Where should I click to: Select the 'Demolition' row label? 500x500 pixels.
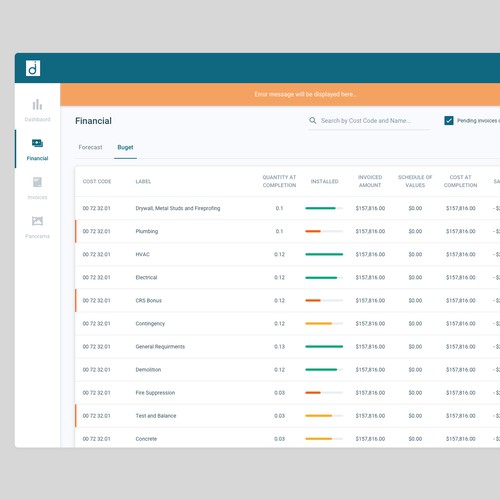click(x=148, y=370)
